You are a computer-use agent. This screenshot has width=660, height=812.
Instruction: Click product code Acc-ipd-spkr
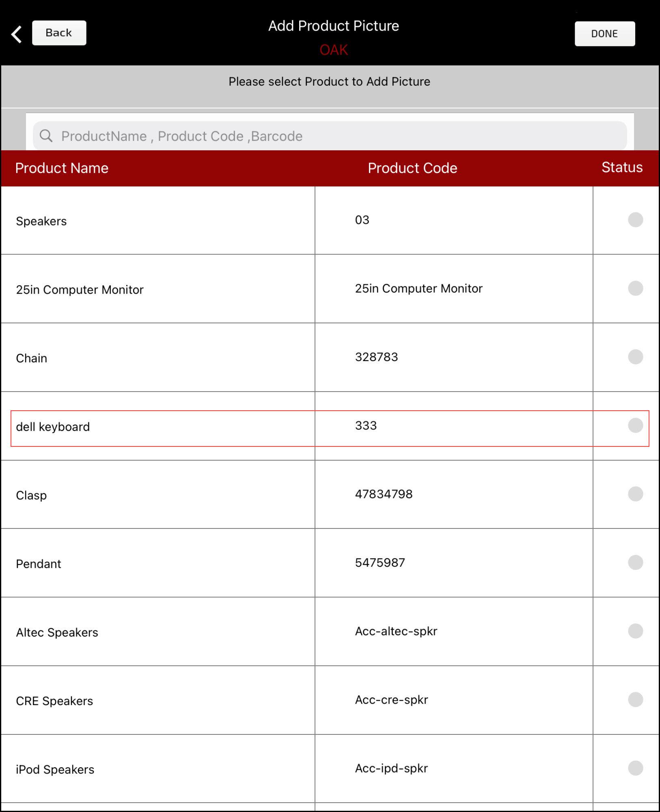click(392, 768)
